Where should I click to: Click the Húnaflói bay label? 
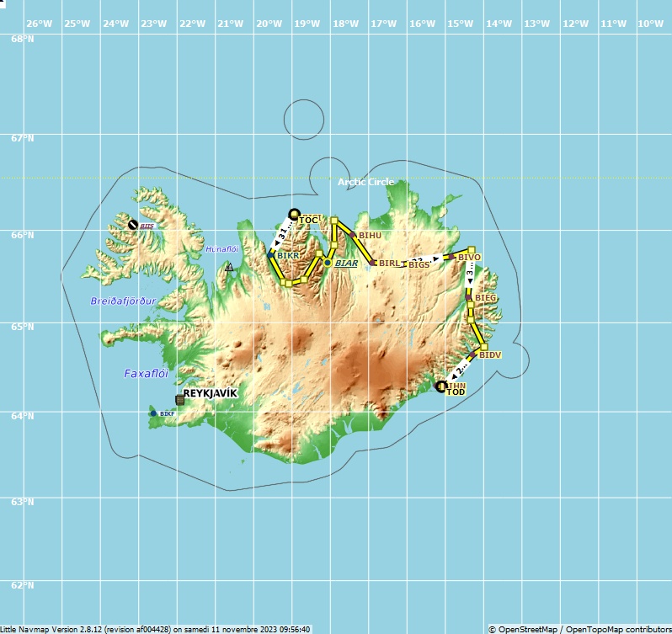pos(222,249)
